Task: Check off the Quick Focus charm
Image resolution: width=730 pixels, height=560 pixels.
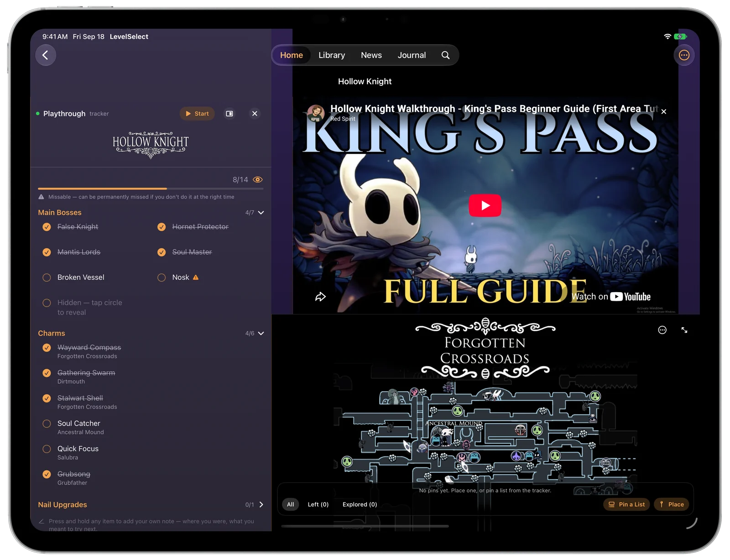Action: point(47,449)
